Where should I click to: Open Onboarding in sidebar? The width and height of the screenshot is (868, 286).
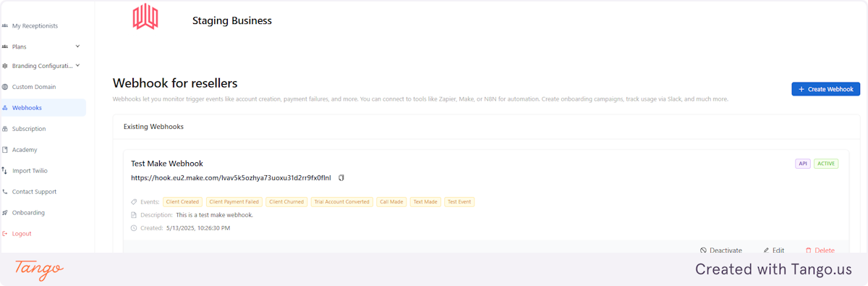click(28, 213)
